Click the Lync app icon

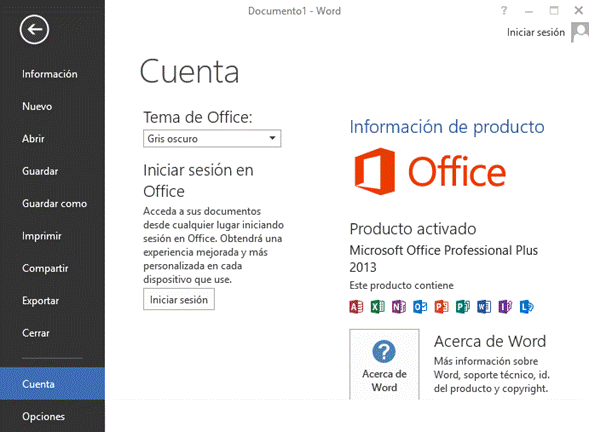coord(527,307)
